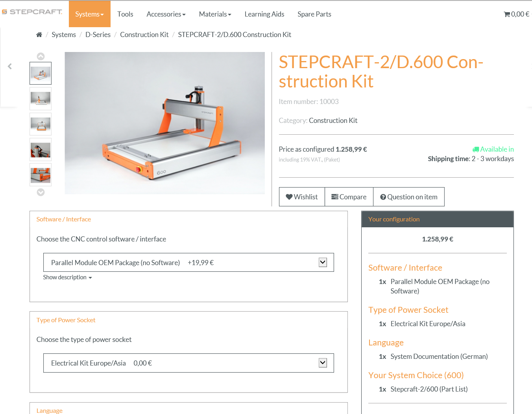
Task: Follow the D-Series breadcrumb link
Action: point(98,35)
